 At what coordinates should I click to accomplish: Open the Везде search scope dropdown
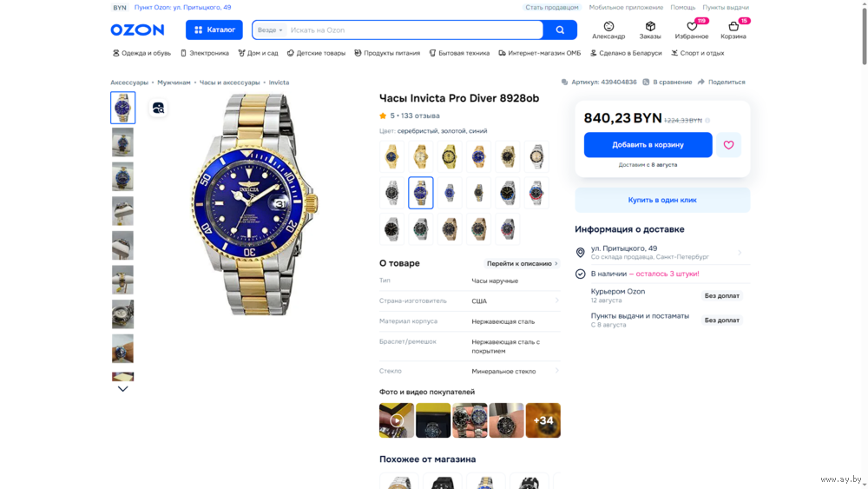(270, 30)
